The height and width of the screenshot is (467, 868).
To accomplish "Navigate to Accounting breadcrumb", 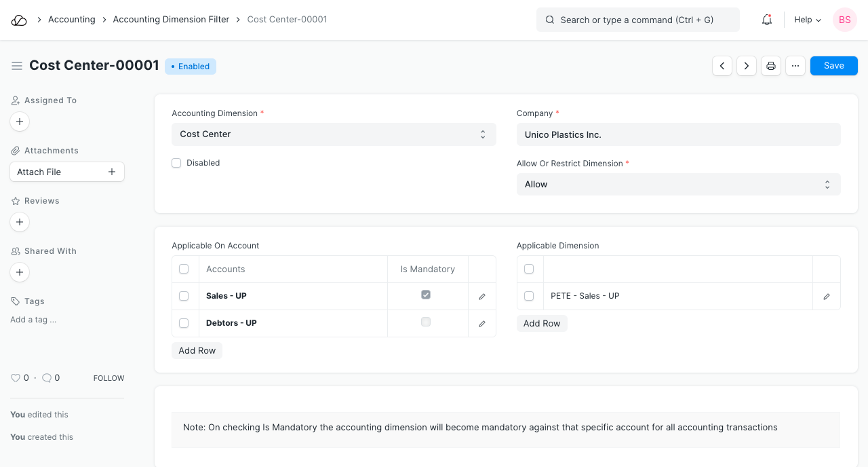I will click(x=71, y=20).
